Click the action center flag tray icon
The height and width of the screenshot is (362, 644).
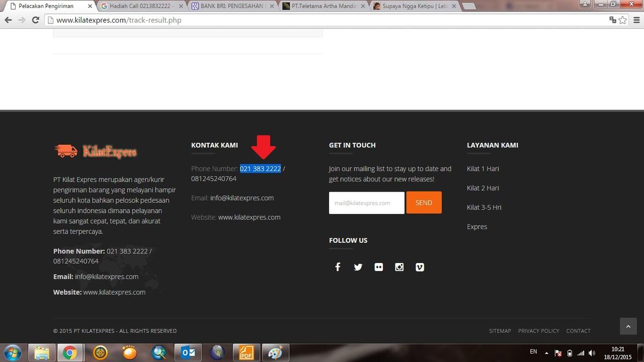[x=558, y=353]
